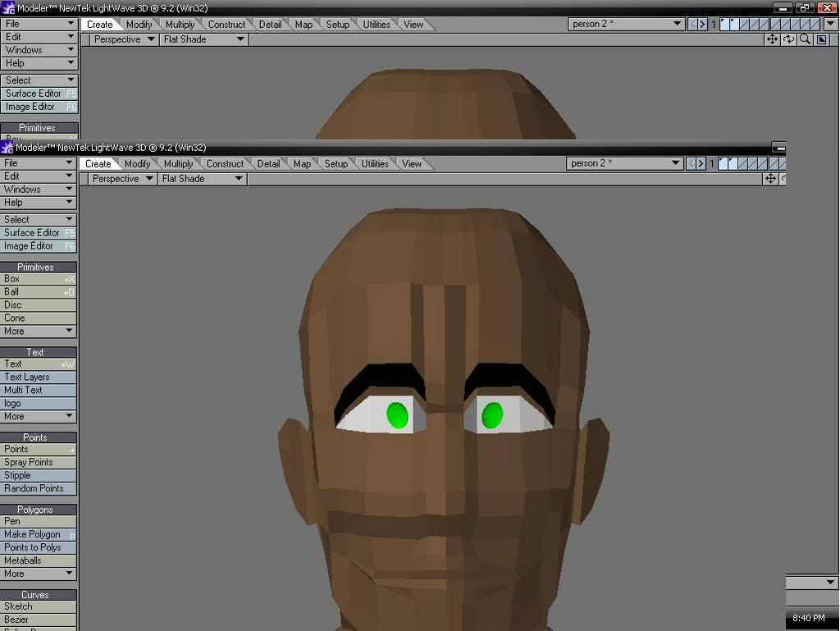Image resolution: width=840 pixels, height=631 pixels.
Task: Switch to Multiply tab in front window
Action: coord(178,164)
